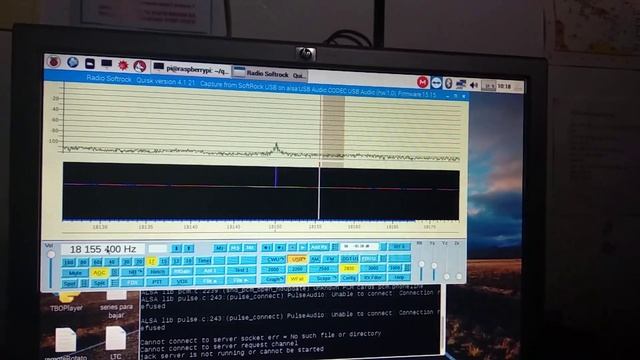640x360 pixels.
Task: Open the series para bajar desktop file
Action: coord(116,304)
